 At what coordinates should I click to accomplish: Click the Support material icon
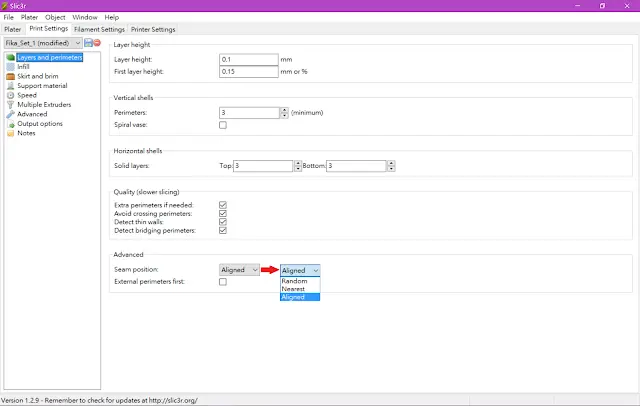[11, 86]
